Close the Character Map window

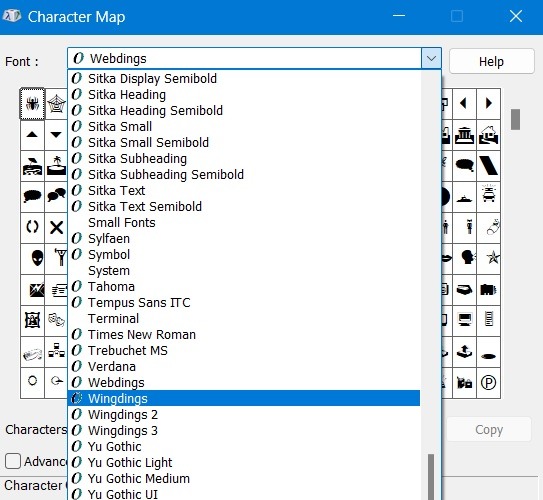[516, 16]
